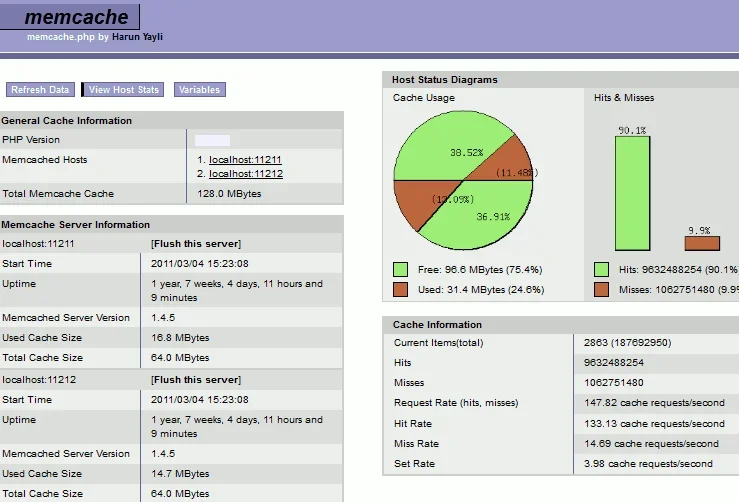The image size is (739, 502).
Task: Click the Cache Usage pie chart
Action: click(x=463, y=180)
